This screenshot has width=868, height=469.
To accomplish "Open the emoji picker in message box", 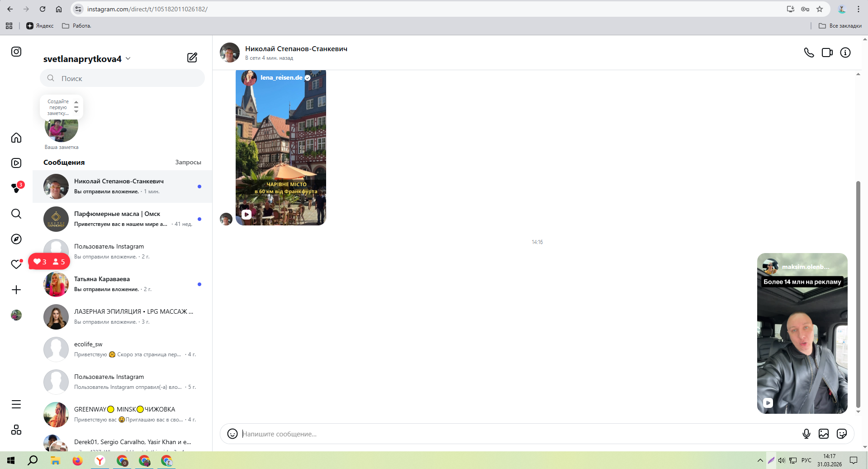I will [232, 434].
